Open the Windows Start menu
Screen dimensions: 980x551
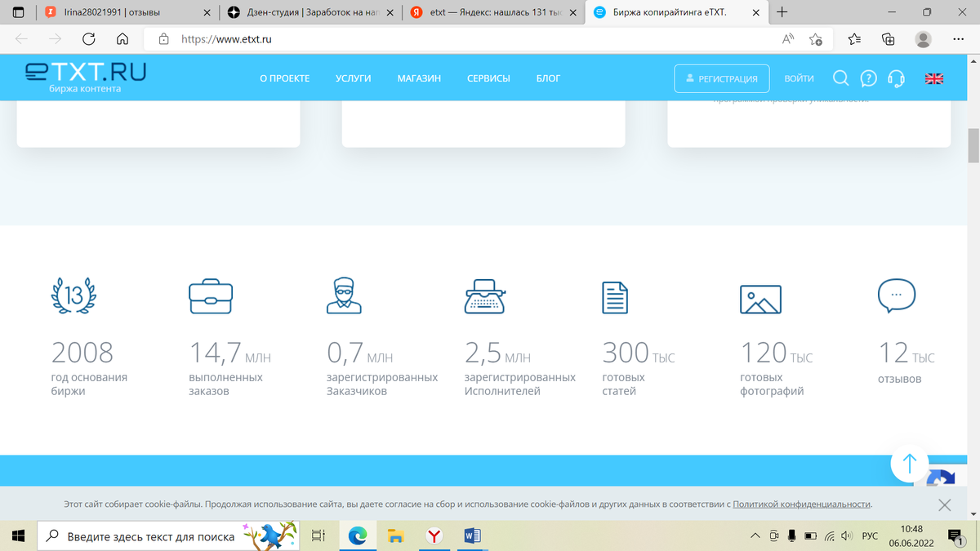pyautogui.click(x=18, y=535)
